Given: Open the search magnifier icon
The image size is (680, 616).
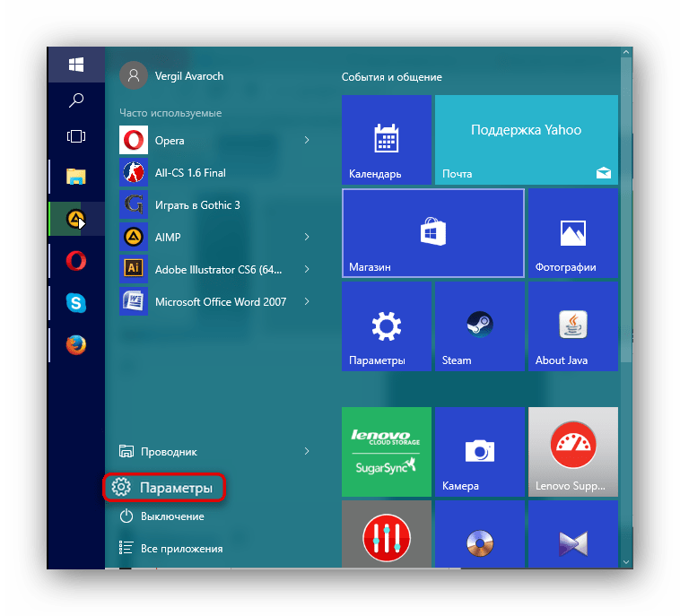Looking at the screenshot, I should click(x=76, y=100).
